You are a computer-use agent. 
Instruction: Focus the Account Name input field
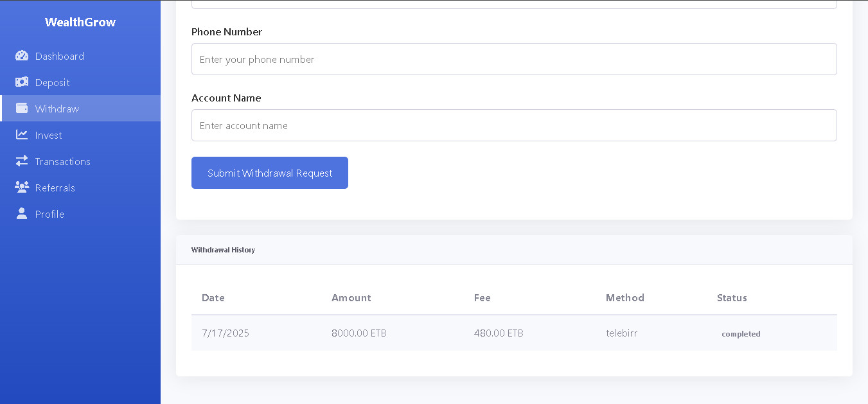514,125
